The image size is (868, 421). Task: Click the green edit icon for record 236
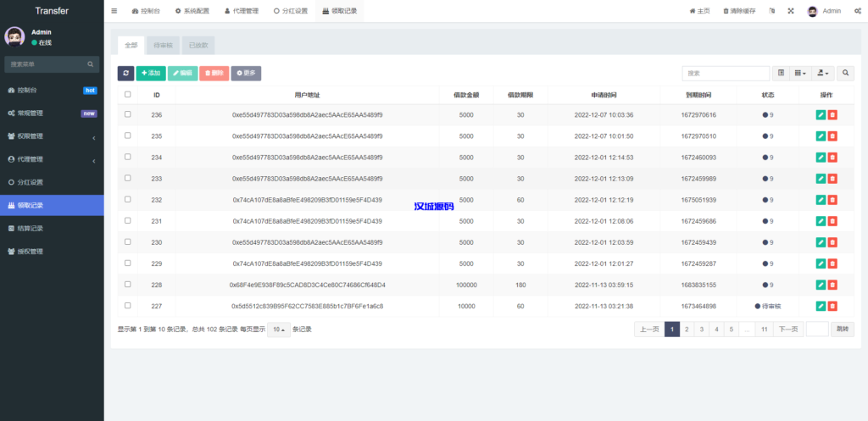tap(821, 114)
